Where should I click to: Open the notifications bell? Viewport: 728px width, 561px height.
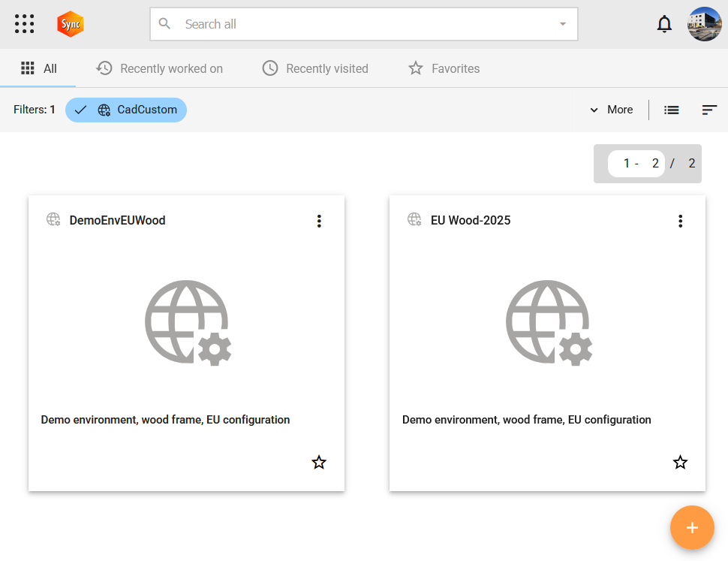(x=664, y=24)
